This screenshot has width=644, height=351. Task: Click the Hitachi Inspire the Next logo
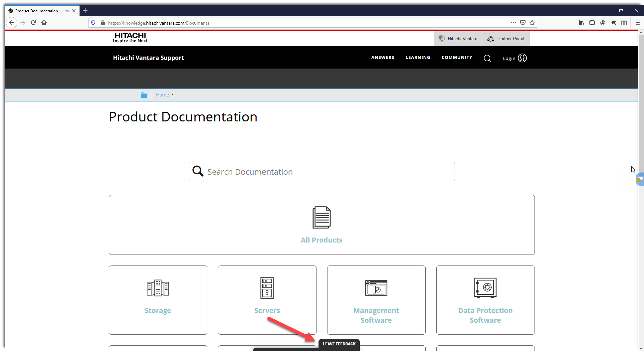click(x=130, y=38)
